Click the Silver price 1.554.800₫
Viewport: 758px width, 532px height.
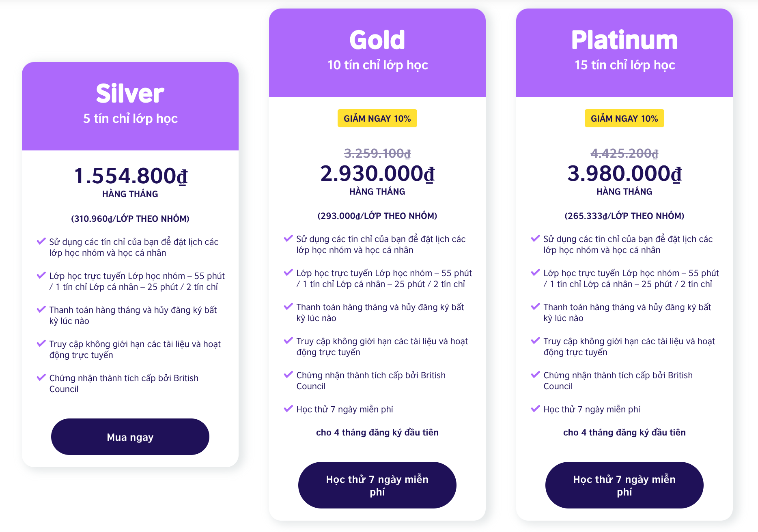(131, 176)
